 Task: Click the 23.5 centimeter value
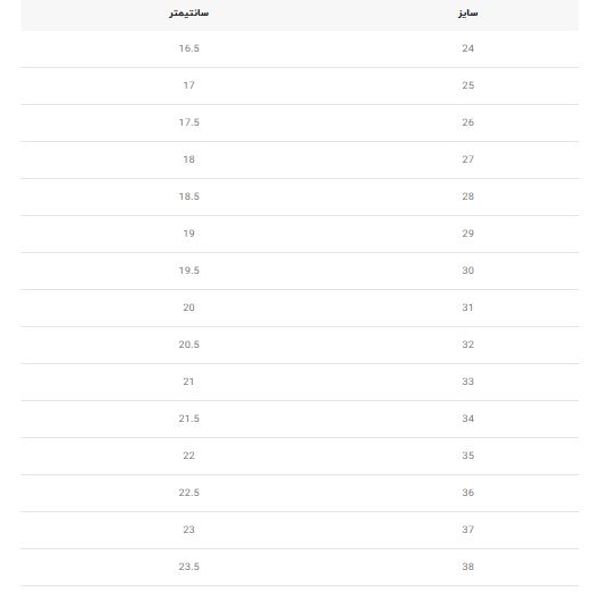[189, 567]
